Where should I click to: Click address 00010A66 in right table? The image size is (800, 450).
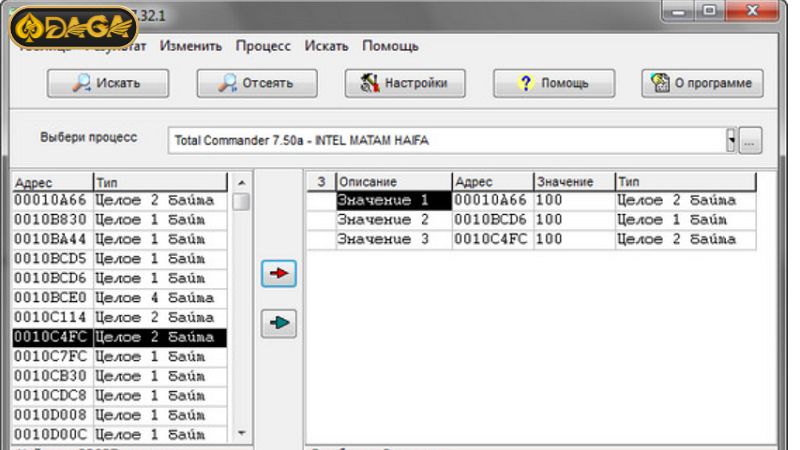[x=493, y=201]
